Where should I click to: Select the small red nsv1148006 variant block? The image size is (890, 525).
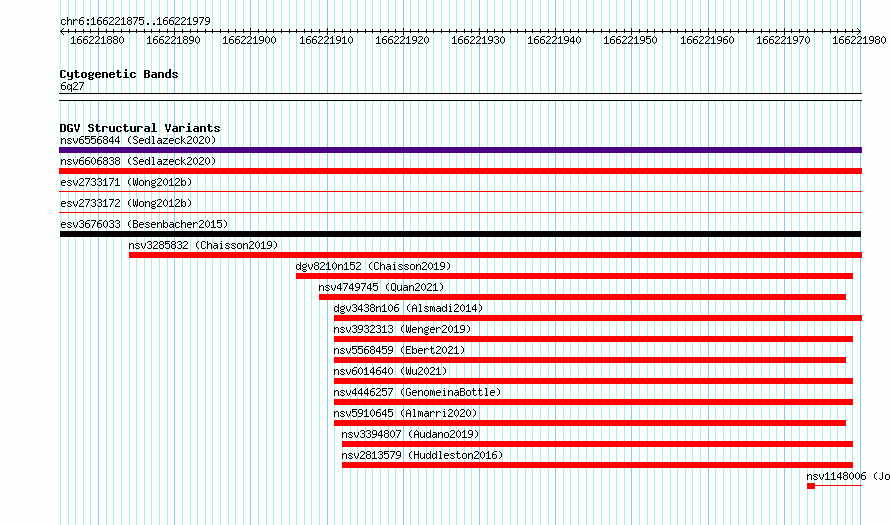click(x=811, y=486)
